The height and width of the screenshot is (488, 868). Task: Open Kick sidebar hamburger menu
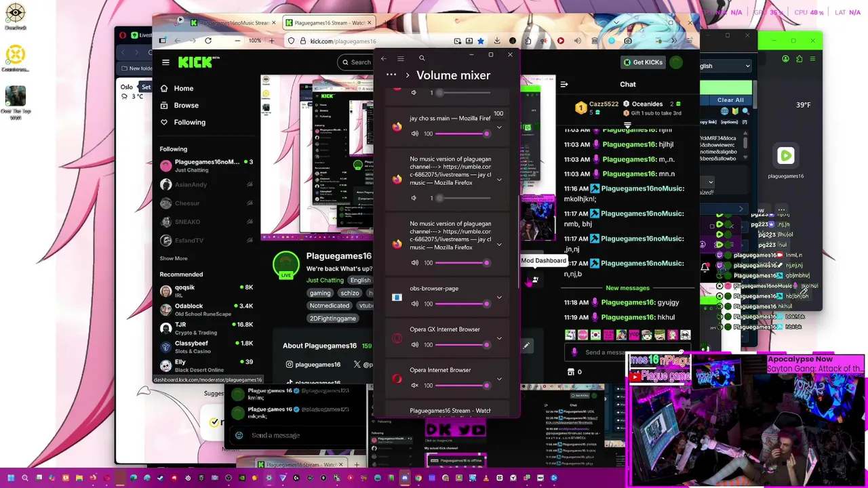(165, 62)
